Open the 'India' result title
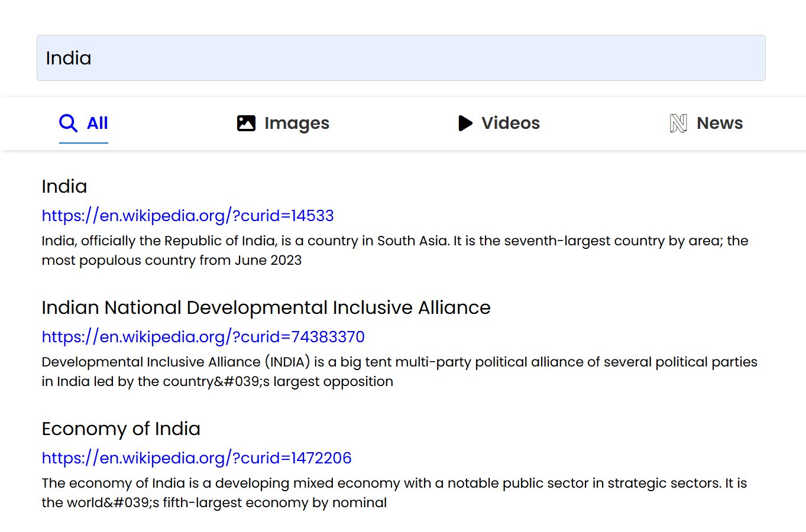Viewport: 806px width, 532px height. pyautogui.click(x=64, y=186)
